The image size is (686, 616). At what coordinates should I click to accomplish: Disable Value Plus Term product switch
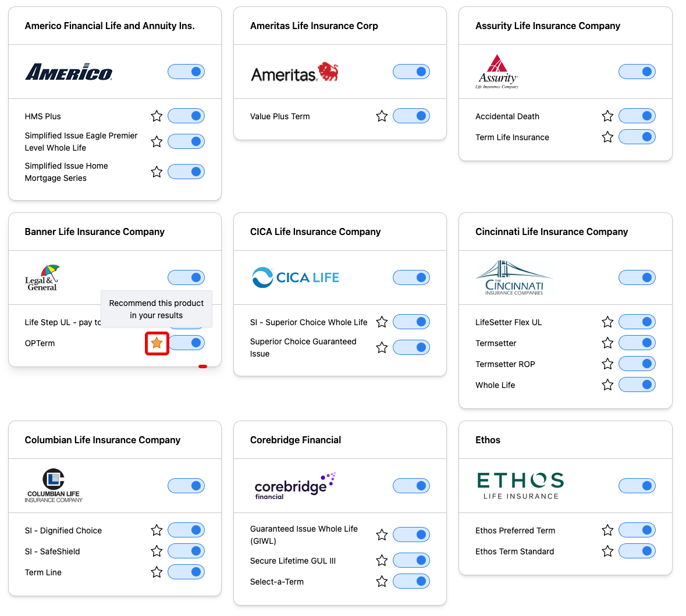tap(412, 116)
